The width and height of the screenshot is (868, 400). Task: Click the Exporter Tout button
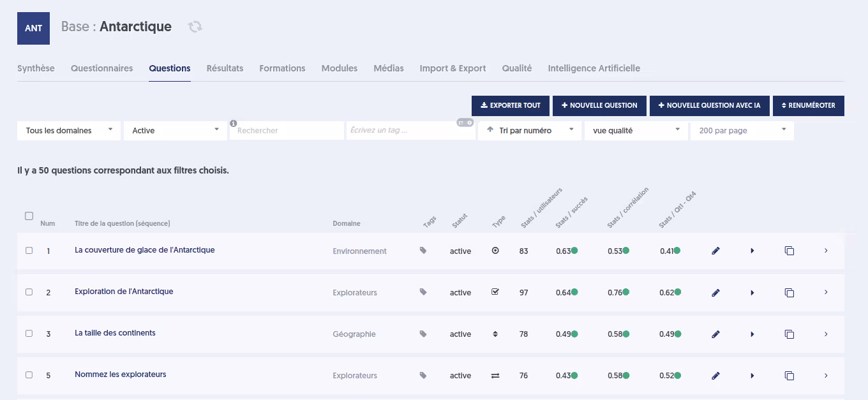511,106
